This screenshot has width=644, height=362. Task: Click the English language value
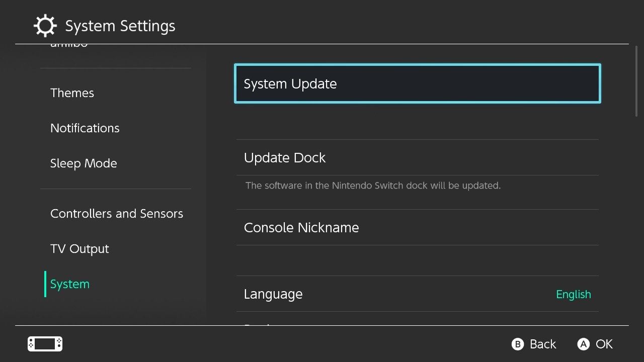coord(573,294)
